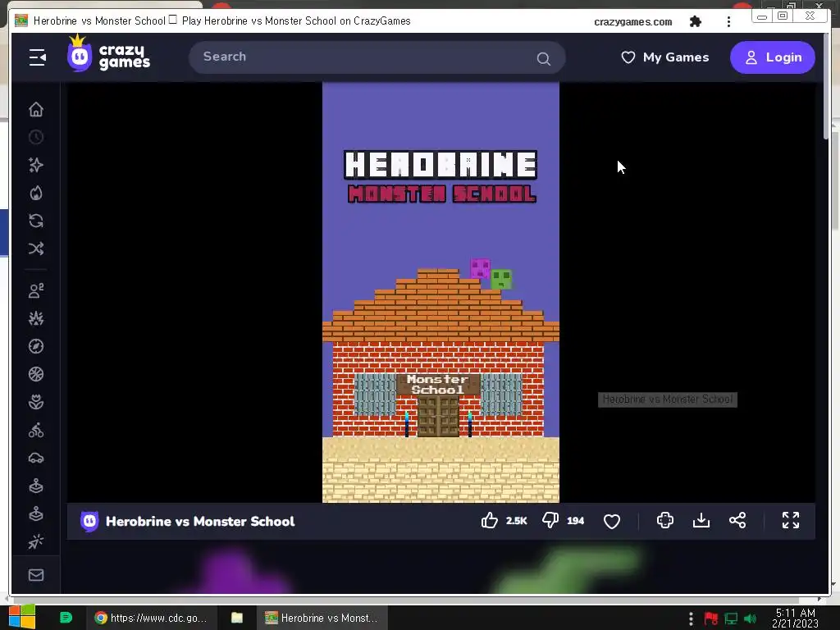The width and height of the screenshot is (840, 630).
Task: Open Recently played clock icon
Action: [x=36, y=137]
